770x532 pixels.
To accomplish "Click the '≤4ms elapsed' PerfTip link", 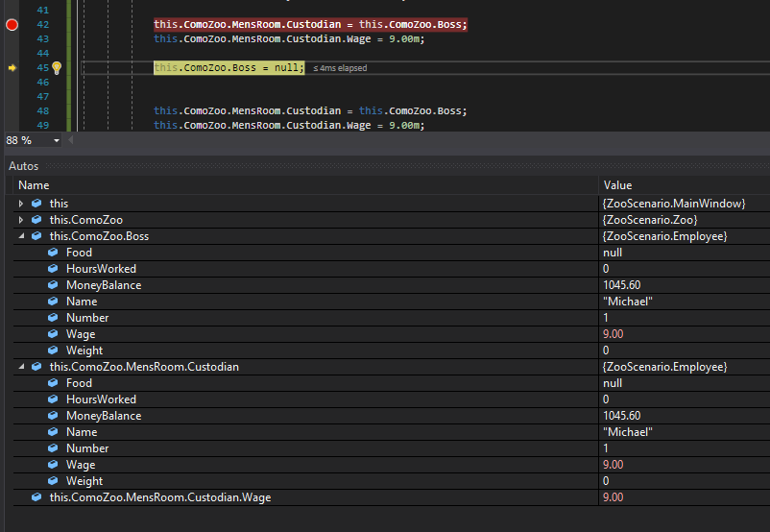I will 340,68.
